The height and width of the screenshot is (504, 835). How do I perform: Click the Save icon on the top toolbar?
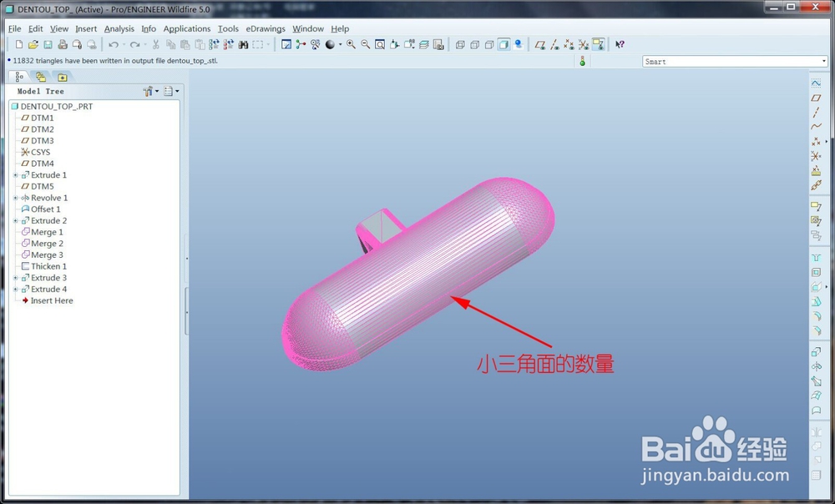click(x=48, y=44)
